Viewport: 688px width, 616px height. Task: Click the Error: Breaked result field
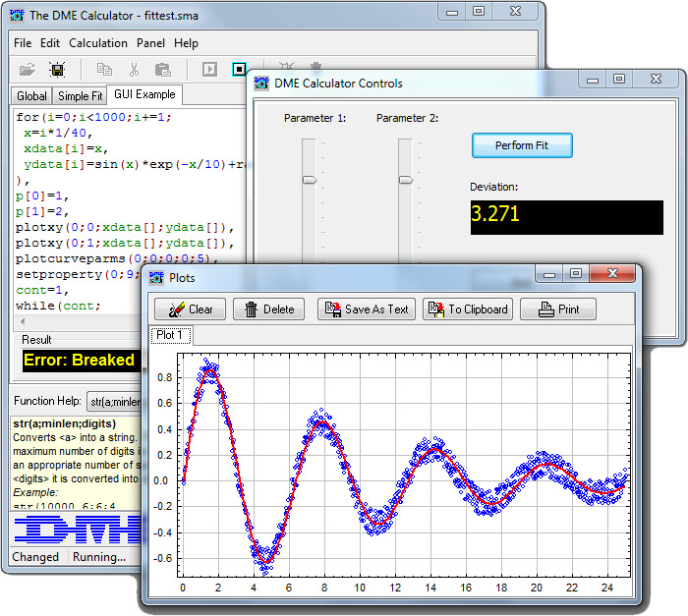(82, 361)
